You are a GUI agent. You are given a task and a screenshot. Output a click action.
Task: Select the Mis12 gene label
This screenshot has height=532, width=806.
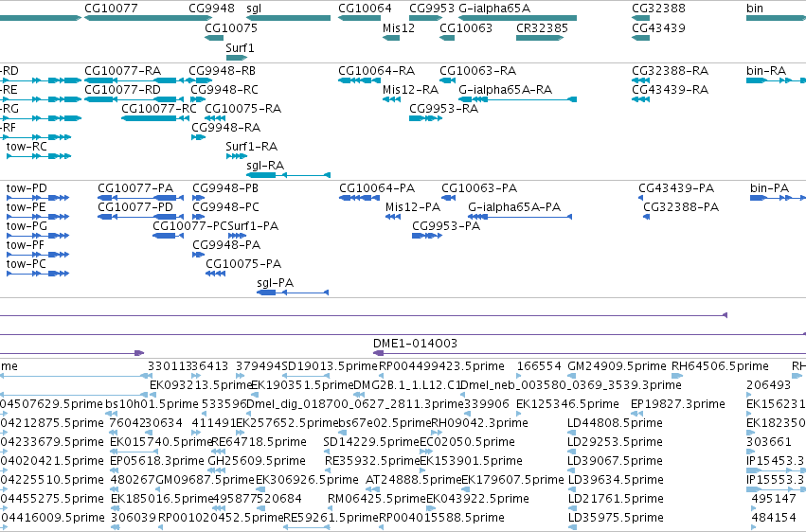pyautogui.click(x=399, y=28)
